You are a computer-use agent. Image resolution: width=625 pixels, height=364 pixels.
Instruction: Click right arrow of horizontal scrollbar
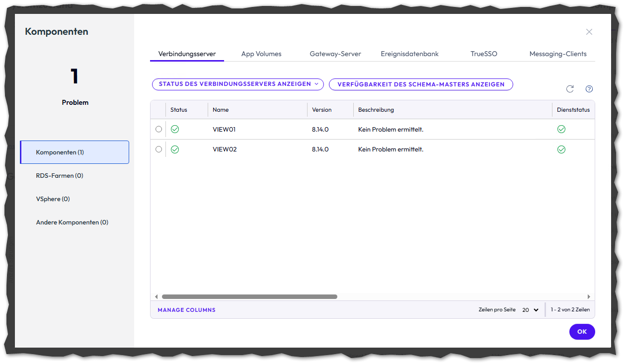pyautogui.click(x=589, y=297)
